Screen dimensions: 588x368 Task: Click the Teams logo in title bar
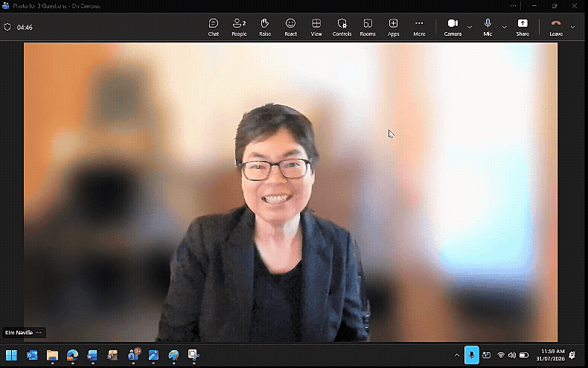coord(6,6)
